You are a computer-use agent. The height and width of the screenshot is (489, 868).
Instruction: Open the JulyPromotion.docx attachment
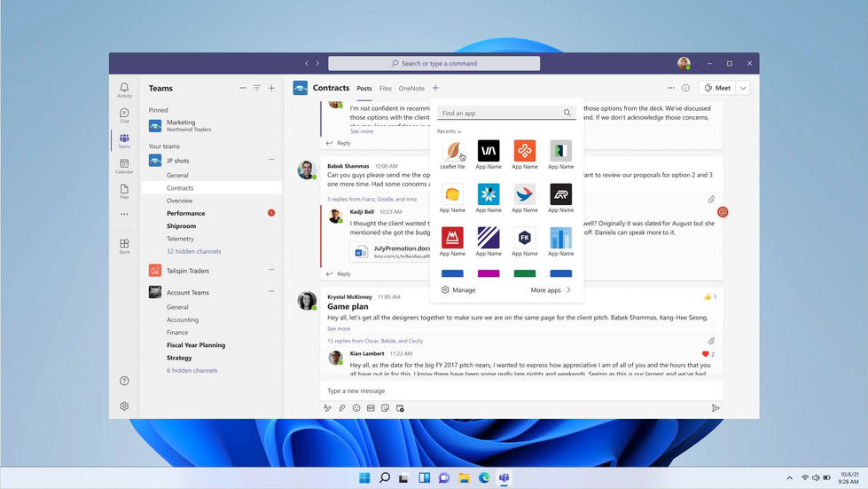390,252
